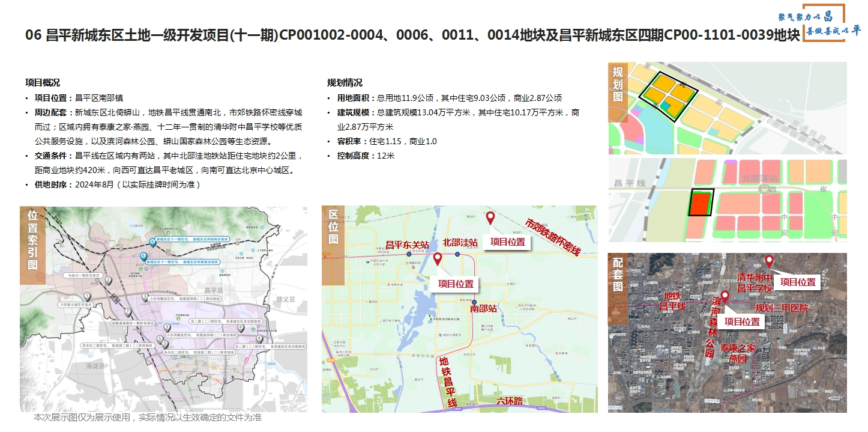
Task: Select marker 7 for 创新基地南区一期住宅项目
Action: (128, 312)
